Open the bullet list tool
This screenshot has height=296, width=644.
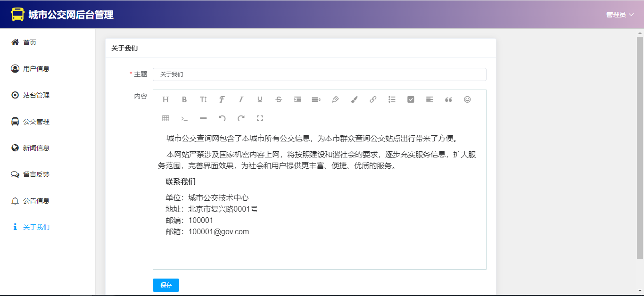(x=392, y=99)
